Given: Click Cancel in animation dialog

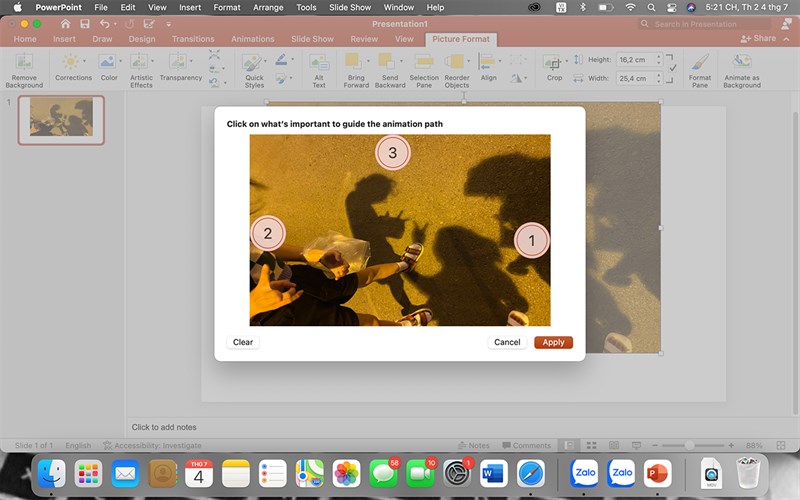Looking at the screenshot, I should tap(507, 342).
